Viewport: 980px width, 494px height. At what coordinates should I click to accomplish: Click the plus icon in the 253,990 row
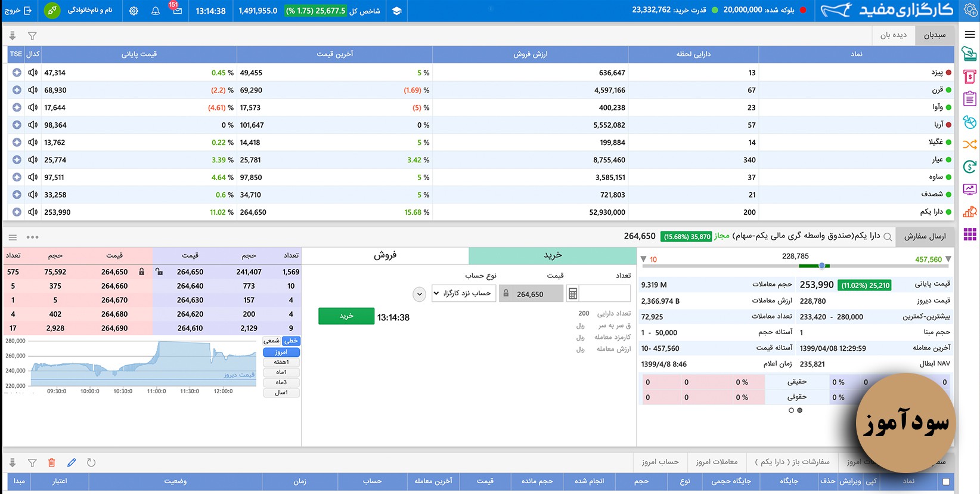(17, 212)
